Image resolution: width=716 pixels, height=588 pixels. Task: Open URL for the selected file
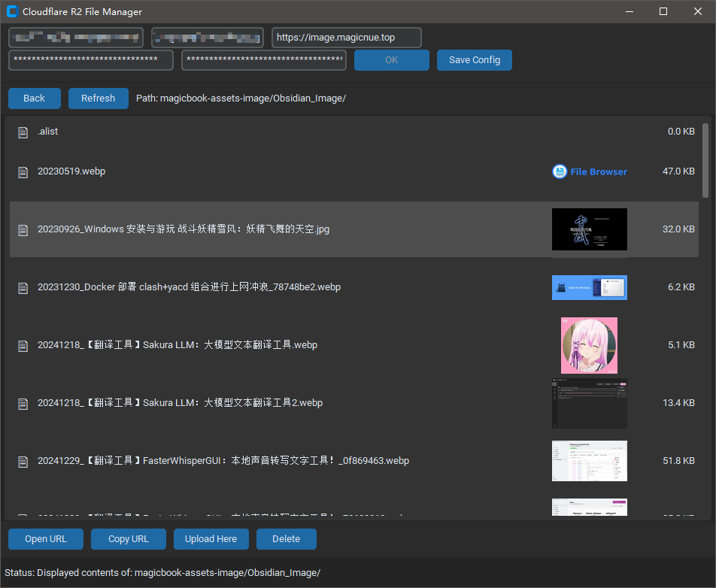(45, 538)
